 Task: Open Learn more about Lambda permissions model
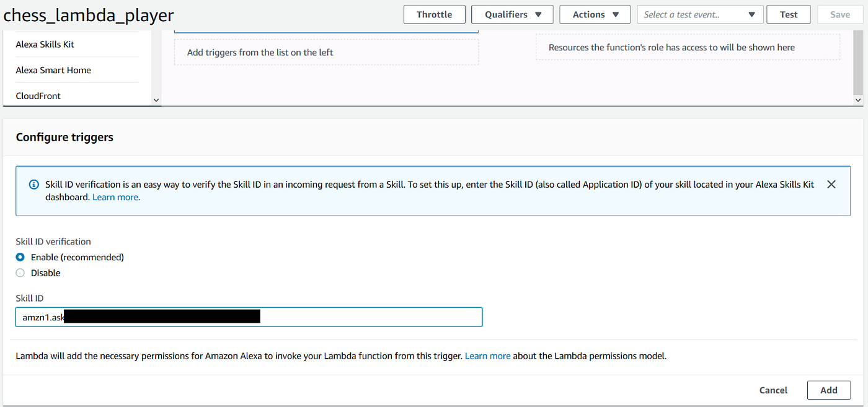click(487, 356)
